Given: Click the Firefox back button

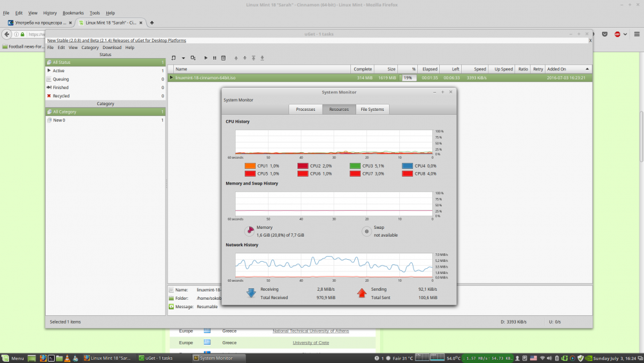Looking at the screenshot, I should tap(7, 34).
